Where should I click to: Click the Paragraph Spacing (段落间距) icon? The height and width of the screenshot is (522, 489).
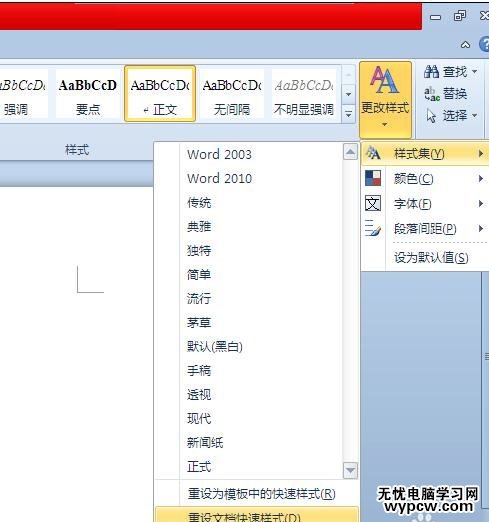click(373, 228)
